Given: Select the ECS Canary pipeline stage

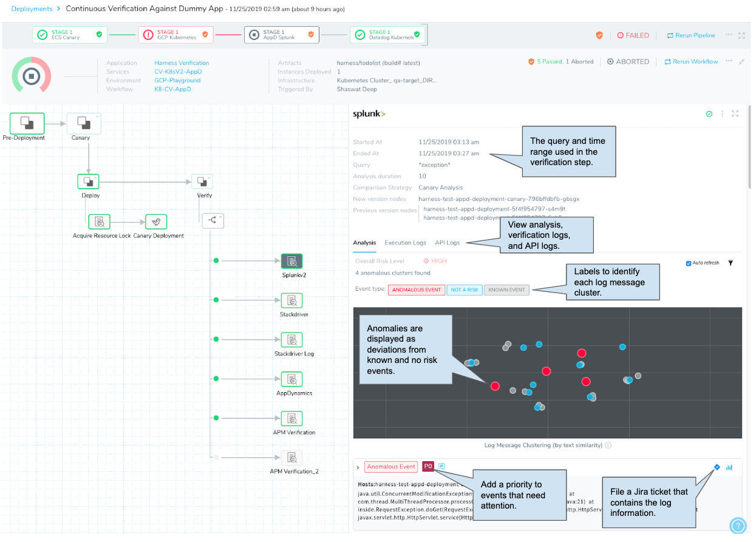Looking at the screenshot, I should 70,35.
